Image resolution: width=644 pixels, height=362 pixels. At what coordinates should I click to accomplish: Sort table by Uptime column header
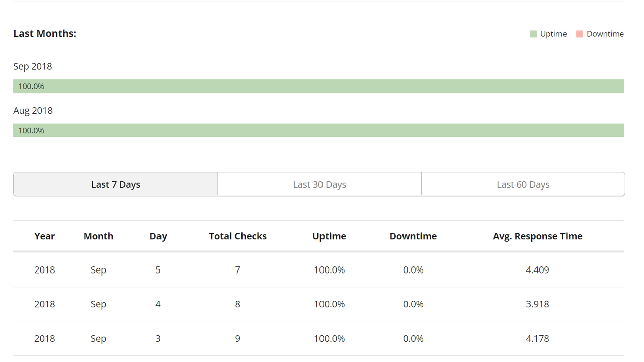[329, 236]
